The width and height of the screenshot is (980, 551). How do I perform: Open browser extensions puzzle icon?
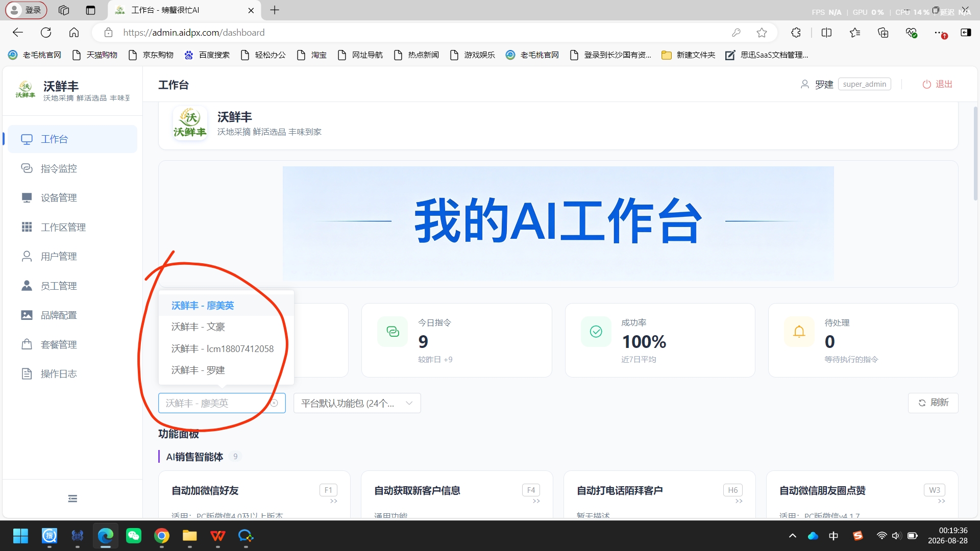point(796,33)
